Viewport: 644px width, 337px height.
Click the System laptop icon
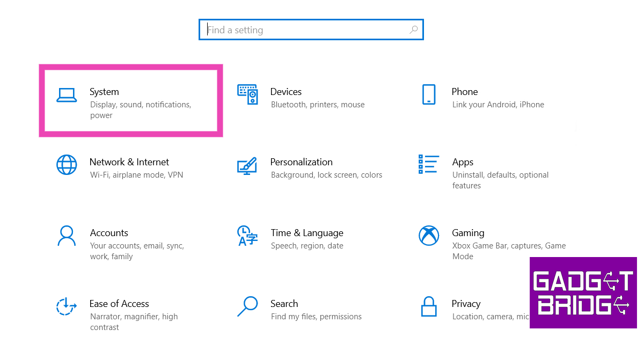[67, 95]
